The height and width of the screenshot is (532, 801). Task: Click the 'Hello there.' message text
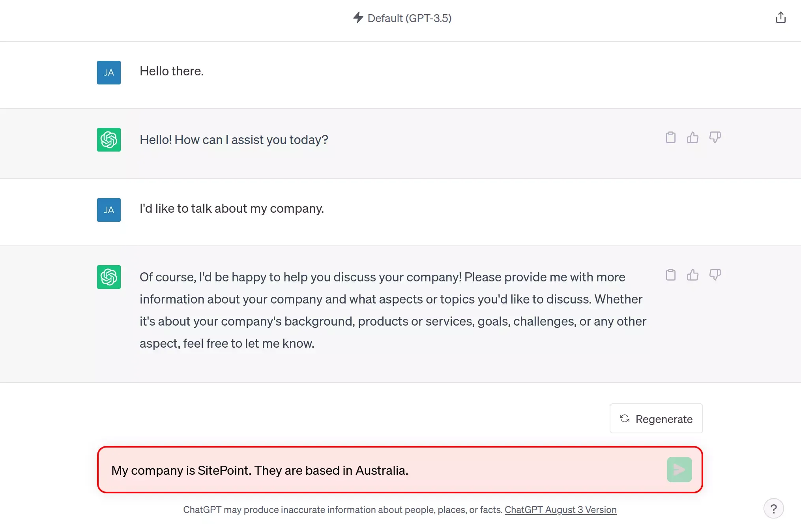coord(172,71)
